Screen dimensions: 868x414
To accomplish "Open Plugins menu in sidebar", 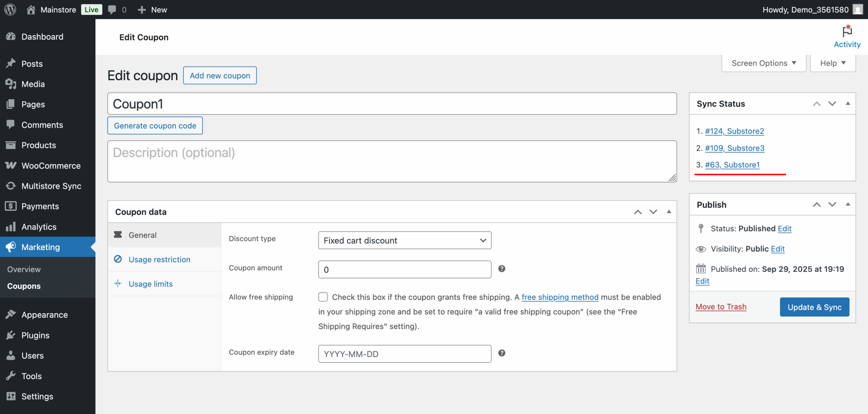I will pos(35,335).
